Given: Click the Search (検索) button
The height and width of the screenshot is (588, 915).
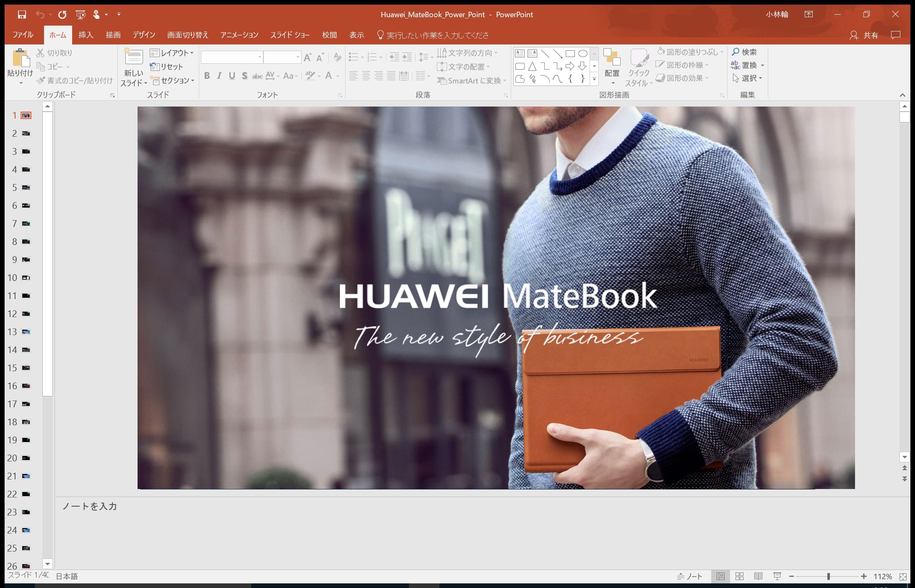Looking at the screenshot, I should pos(744,52).
